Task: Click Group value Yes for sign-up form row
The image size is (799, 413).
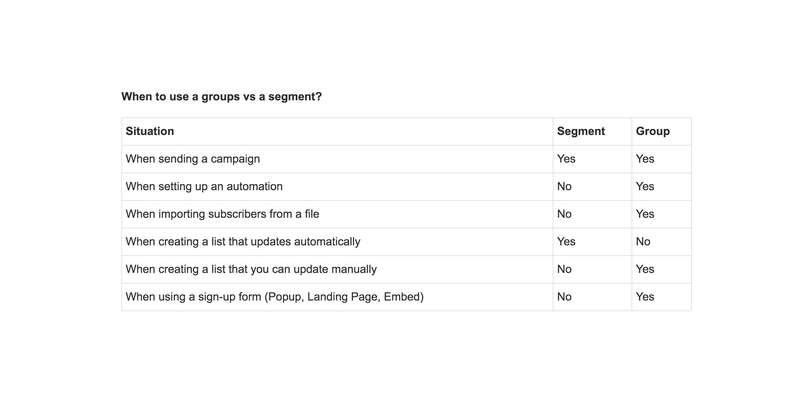Action: pos(645,297)
